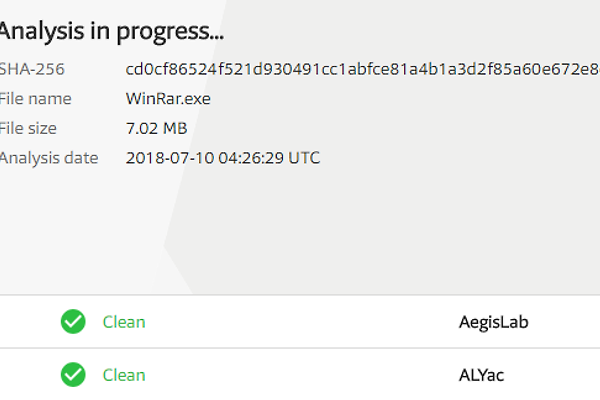The height and width of the screenshot is (400, 600).
Task: Click the green checkmark icon for ALYac
Action: (x=72, y=376)
